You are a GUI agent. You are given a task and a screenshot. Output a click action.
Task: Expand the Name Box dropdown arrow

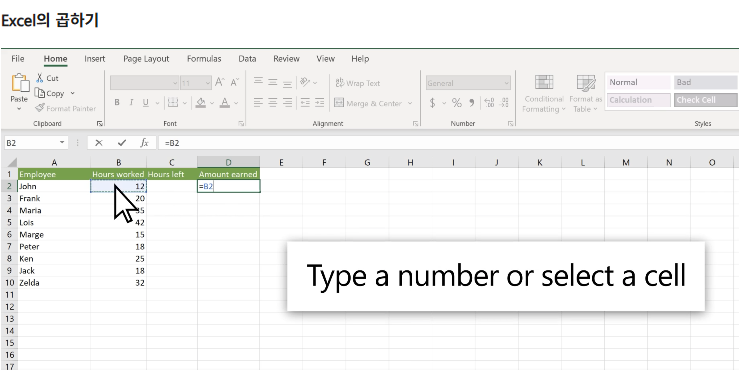point(62,142)
